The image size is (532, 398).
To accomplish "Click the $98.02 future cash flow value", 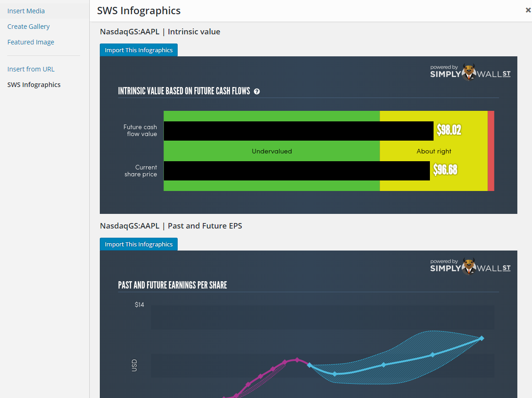I will point(449,130).
